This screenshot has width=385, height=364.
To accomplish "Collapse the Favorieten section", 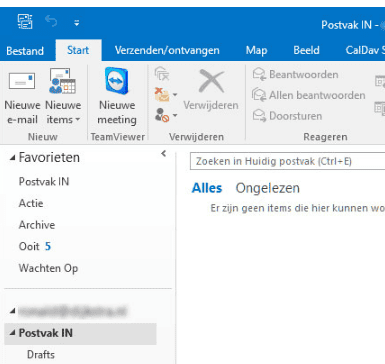I will (12, 158).
